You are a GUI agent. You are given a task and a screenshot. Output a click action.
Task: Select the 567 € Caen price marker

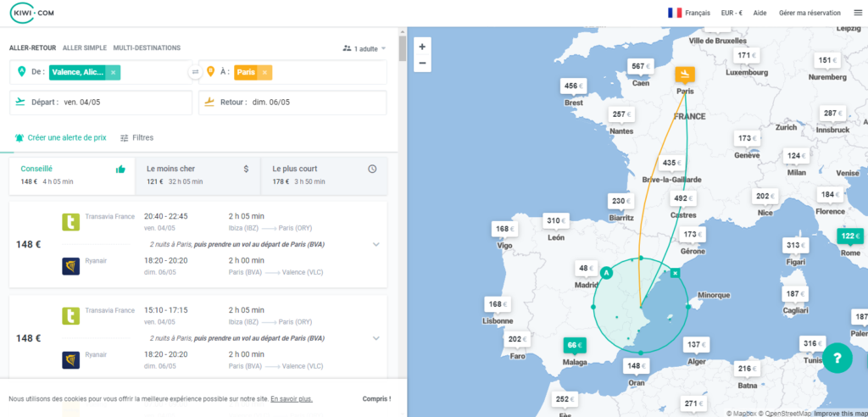click(641, 66)
